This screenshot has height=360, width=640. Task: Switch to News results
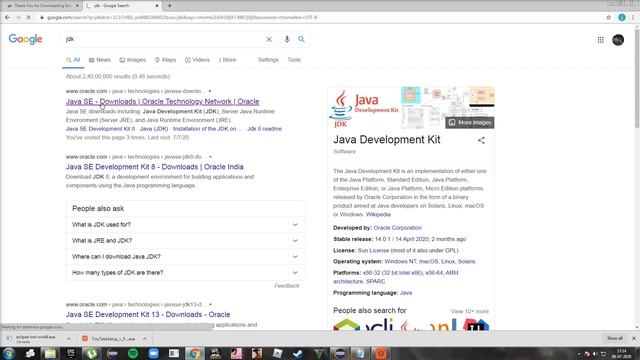pos(100,60)
